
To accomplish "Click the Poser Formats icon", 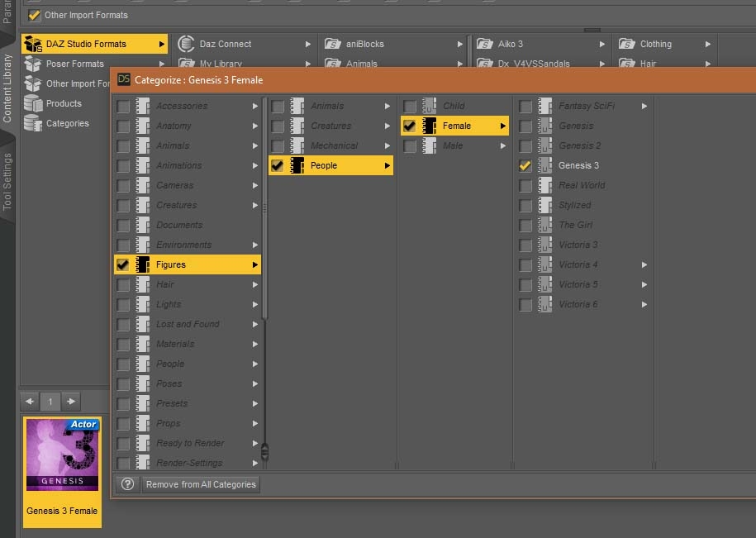I will [33, 64].
